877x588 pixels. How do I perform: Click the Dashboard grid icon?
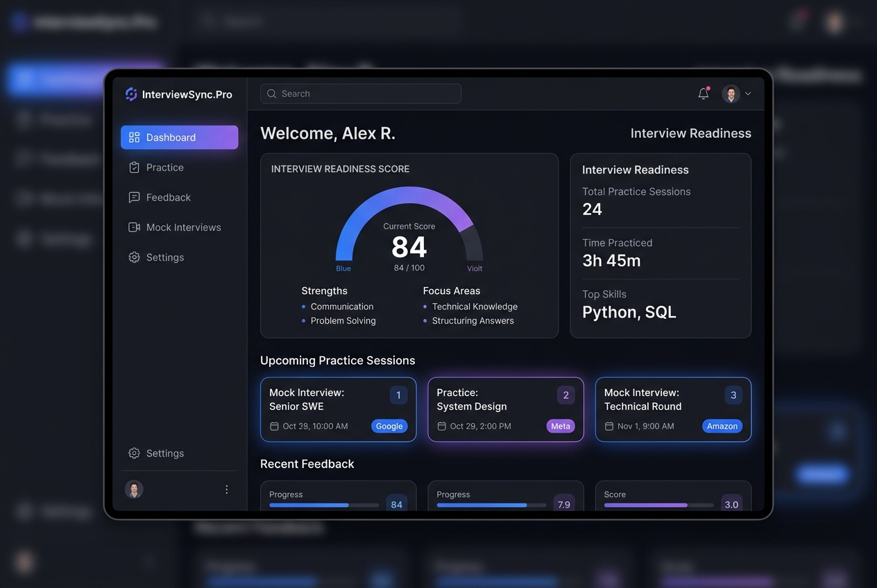click(135, 137)
